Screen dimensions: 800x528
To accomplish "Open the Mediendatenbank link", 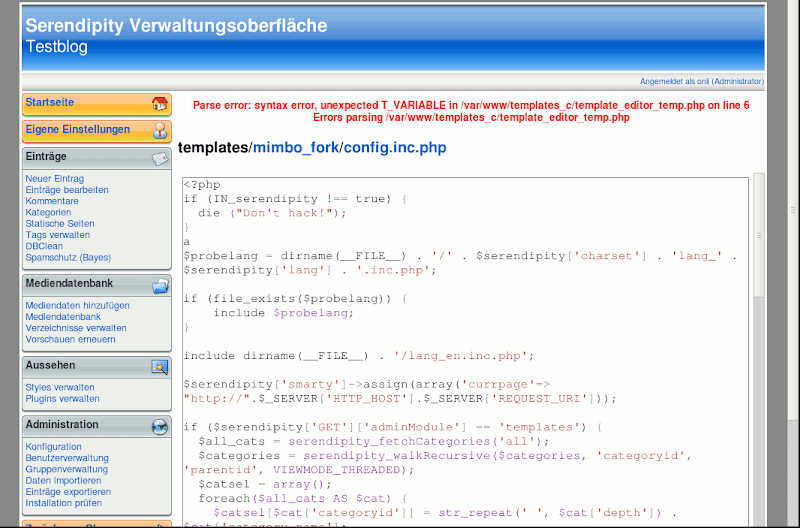I will pyautogui.click(x=63, y=317).
